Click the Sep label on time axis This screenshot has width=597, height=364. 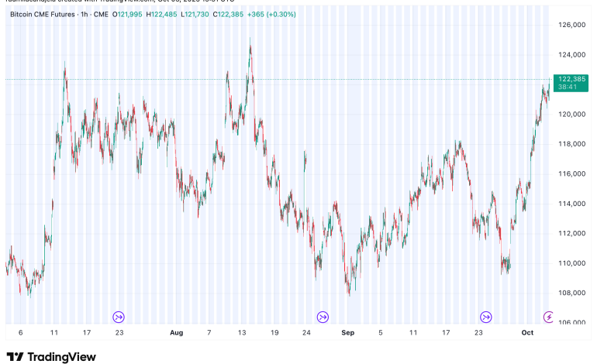click(x=347, y=332)
